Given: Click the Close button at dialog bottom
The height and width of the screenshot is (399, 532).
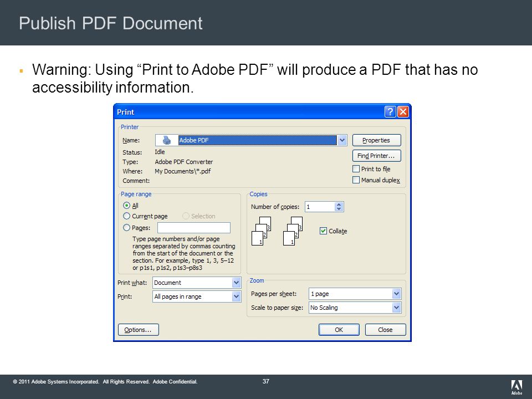Looking at the screenshot, I should click(386, 330).
